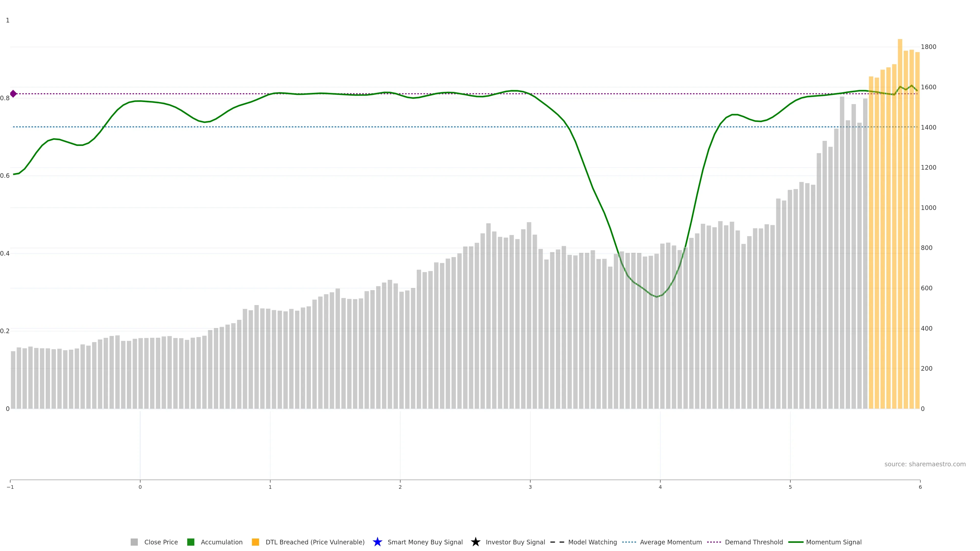Click the gray Close Price legend swatch
This screenshot has height=551, width=980.
134,542
